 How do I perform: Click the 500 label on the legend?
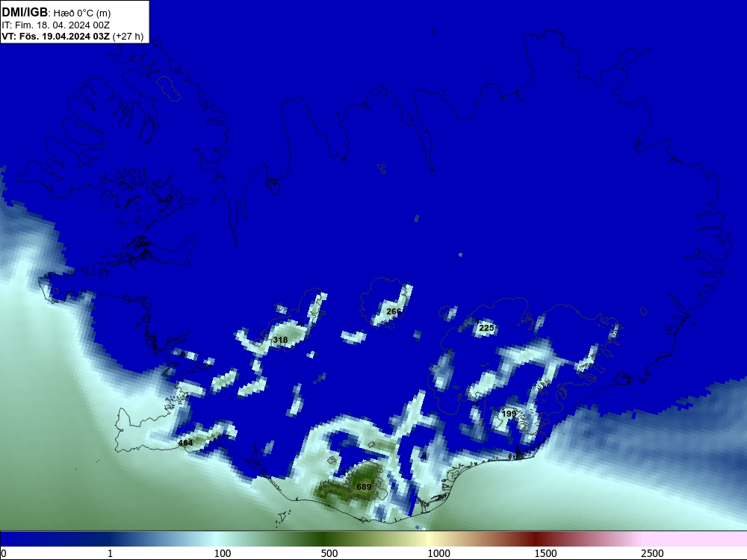(329, 553)
